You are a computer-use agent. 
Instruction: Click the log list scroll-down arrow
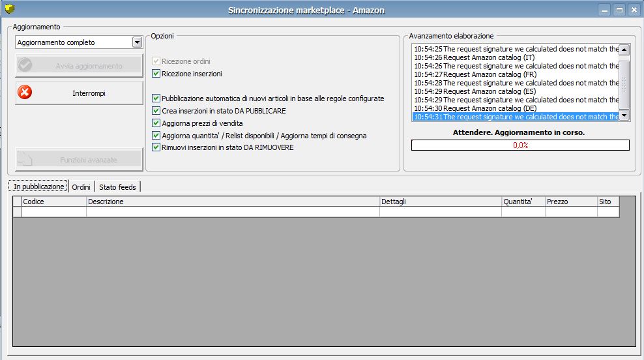coord(624,115)
